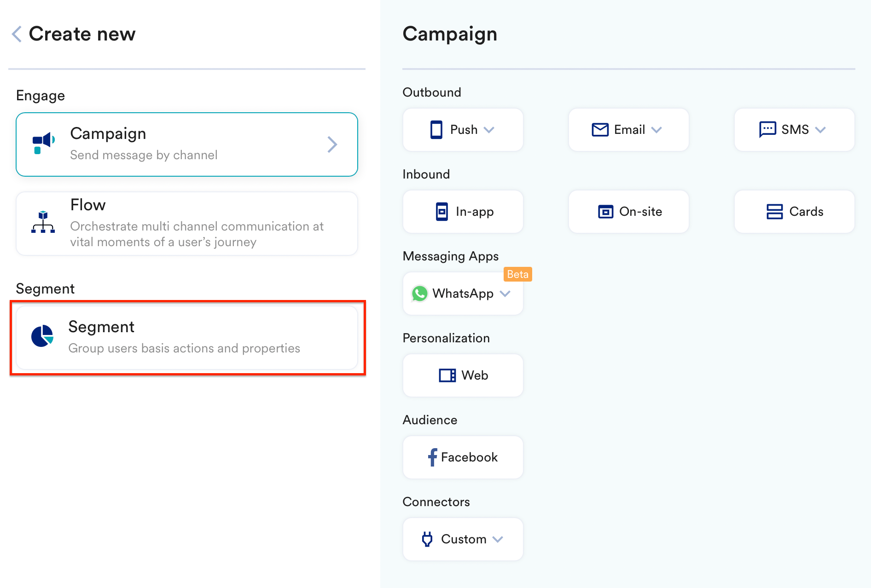Open Web personalization campaign
The image size is (871, 588).
pos(463,375)
